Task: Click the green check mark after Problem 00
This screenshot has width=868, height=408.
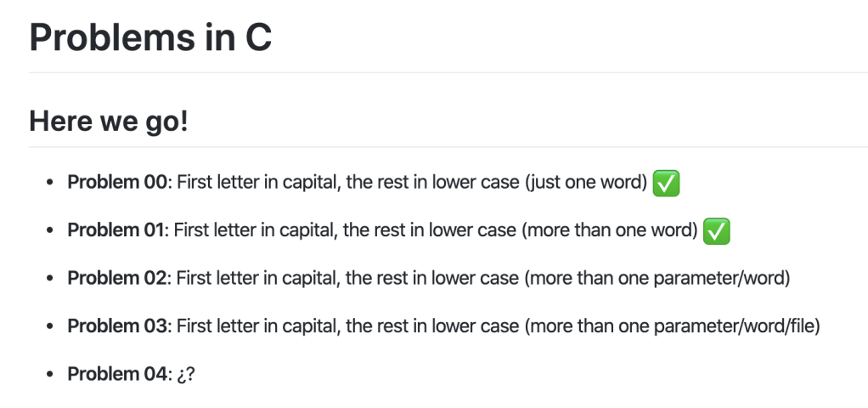Action: click(667, 183)
